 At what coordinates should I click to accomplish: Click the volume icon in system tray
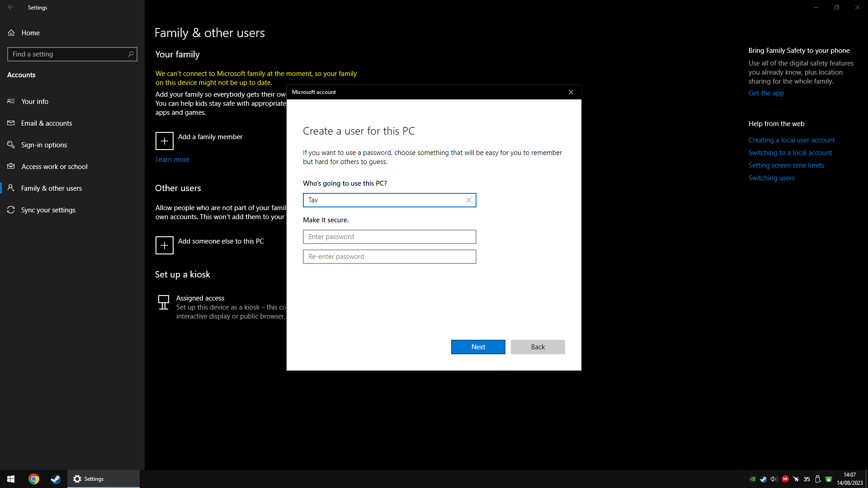[x=774, y=479]
